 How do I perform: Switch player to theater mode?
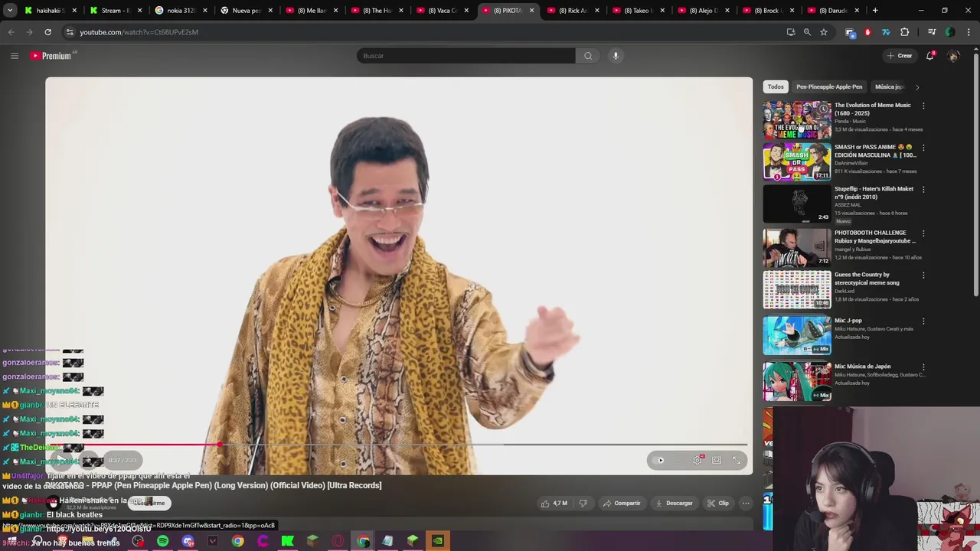click(717, 460)
